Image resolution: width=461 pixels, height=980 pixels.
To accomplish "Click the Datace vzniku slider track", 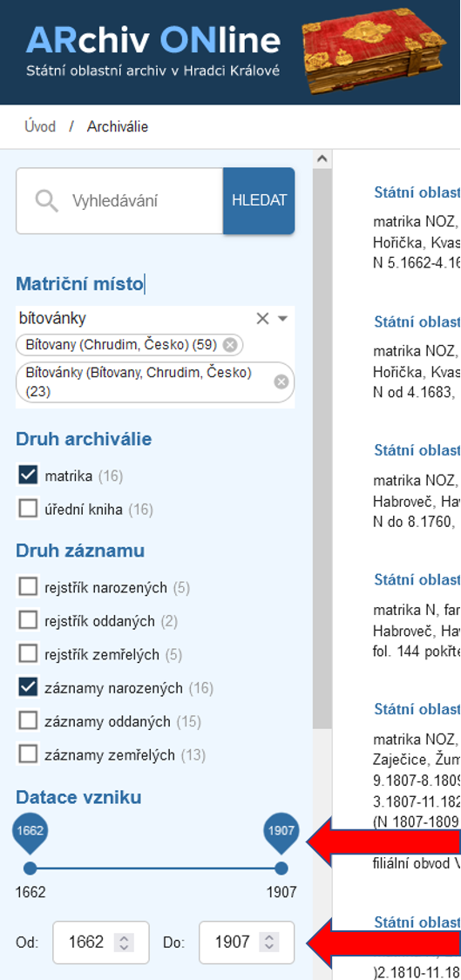I will coord(155,868).
